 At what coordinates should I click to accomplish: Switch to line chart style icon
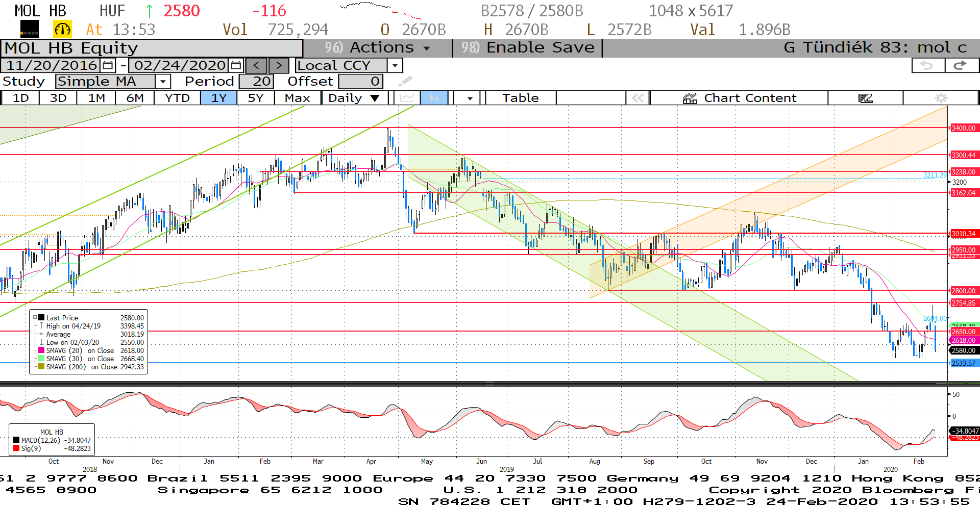point(407,98)
